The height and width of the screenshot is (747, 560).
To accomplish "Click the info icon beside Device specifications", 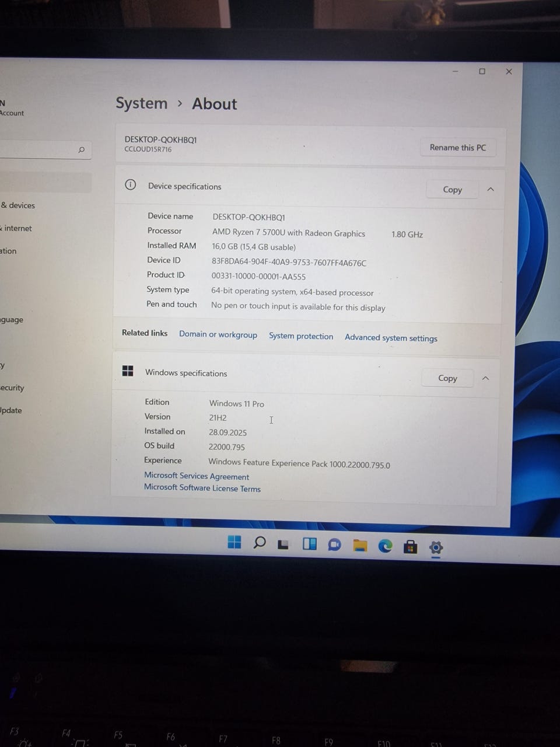I will click(x=131, y=185).
